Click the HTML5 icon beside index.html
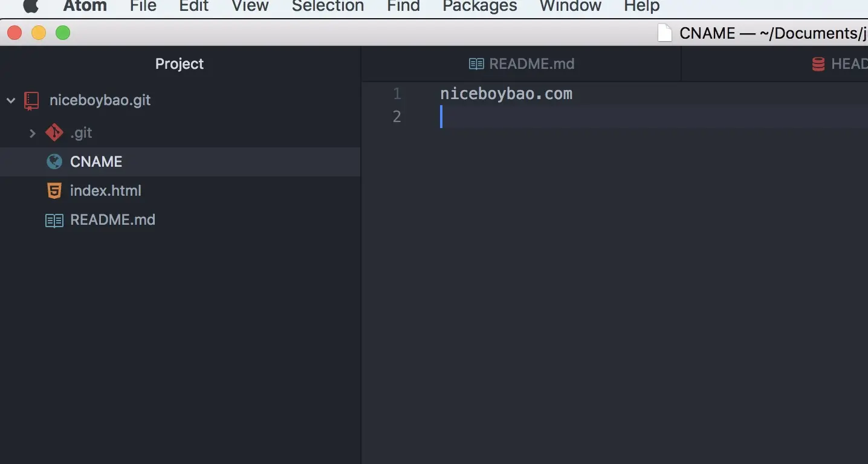Screen dimensions: 868x464 coord(54,190)
